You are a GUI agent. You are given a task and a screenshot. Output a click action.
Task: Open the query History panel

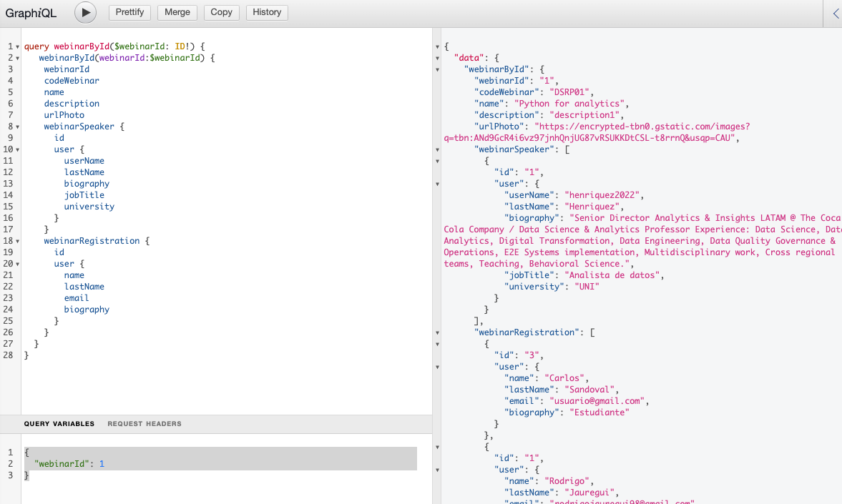266,12
